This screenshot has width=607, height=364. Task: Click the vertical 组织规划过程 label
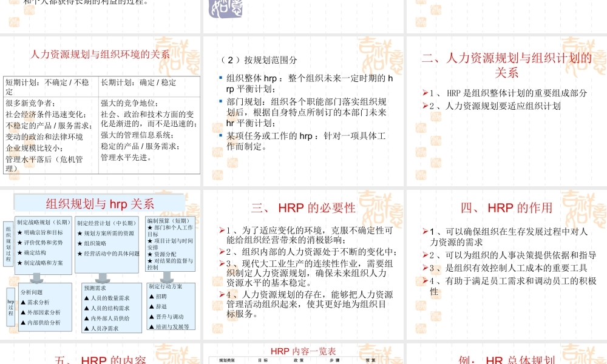pos(8,244)
